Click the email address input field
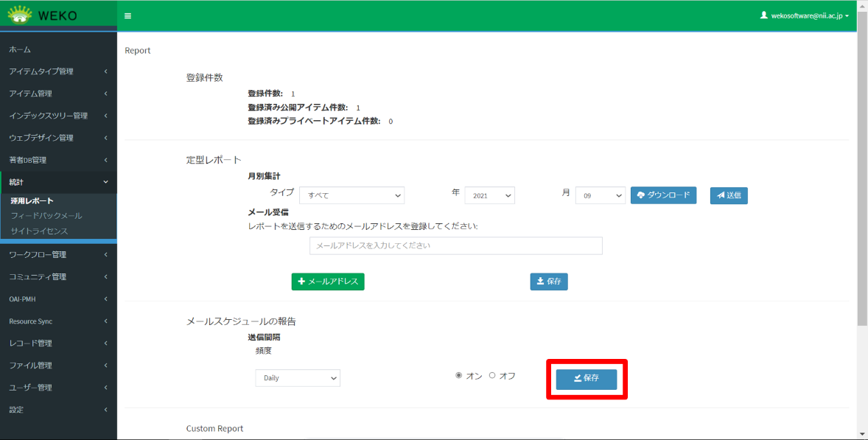Image resolution: width=868 pixels, height=440 pixels. pos(455,245)
